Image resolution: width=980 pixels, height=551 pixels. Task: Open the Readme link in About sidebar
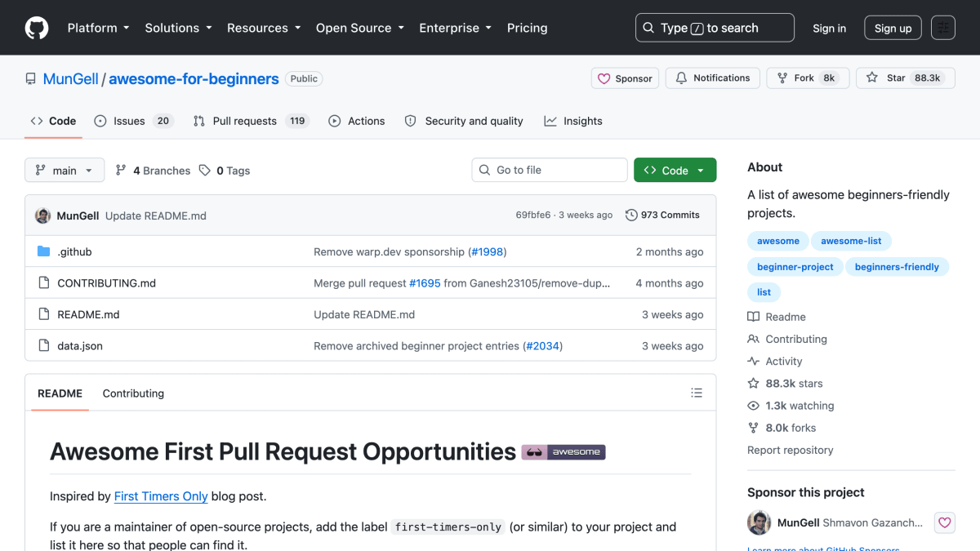777,317
